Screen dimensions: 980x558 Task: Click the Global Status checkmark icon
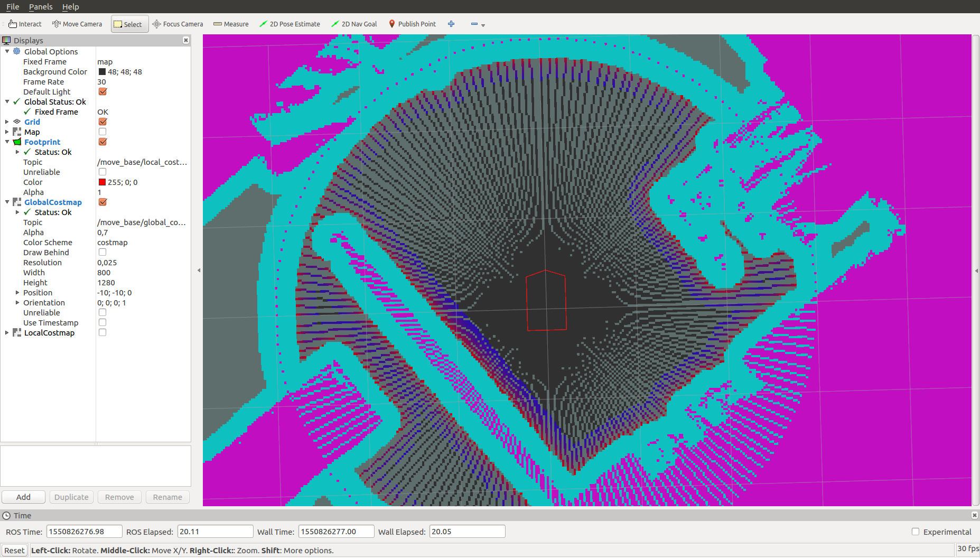coord(17,101)
